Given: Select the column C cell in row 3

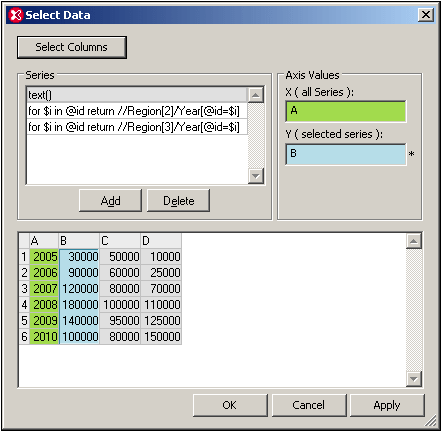Looking at the screenshot, I should pyautogui.click(x=120, y=289).
